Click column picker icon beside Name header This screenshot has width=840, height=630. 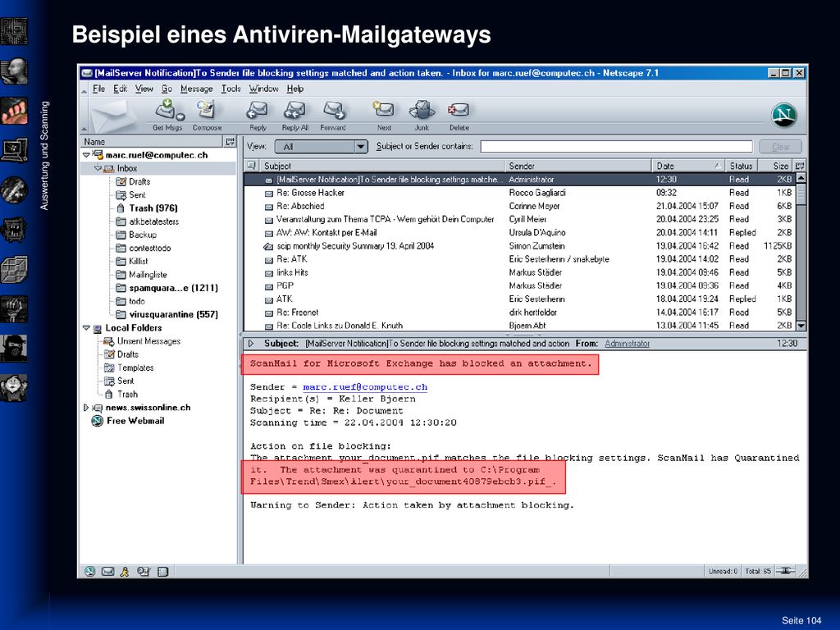click(230, 141)
